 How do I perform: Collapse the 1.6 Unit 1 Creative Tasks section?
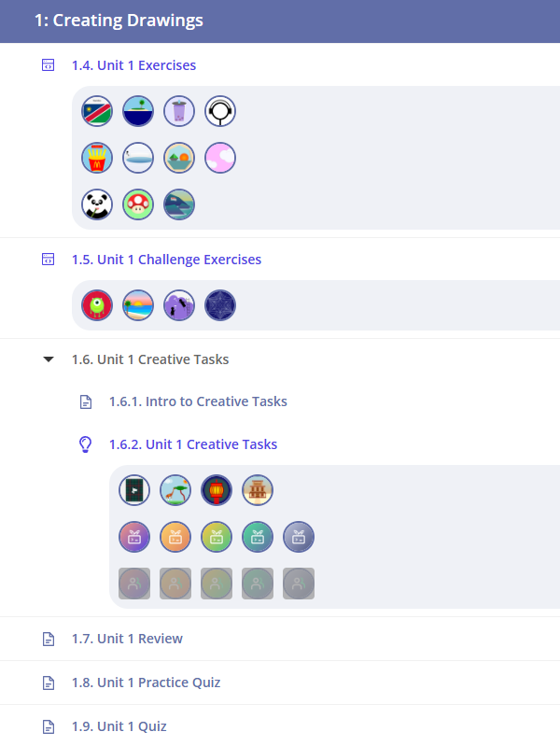(49, 359)
